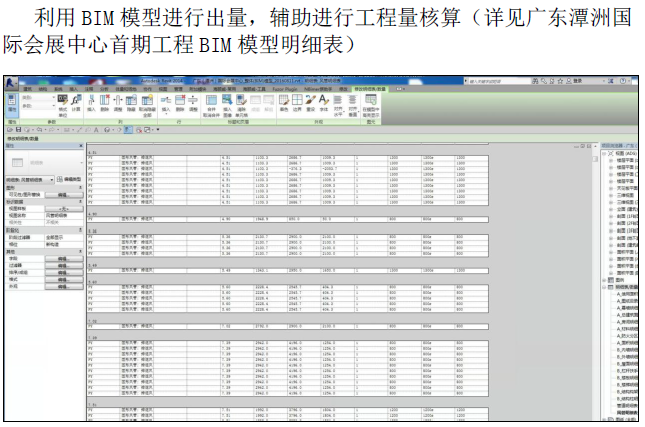Click the schedule view vertical scrollbar thumb
The image size is (645, 427).
tap(595, 159)
